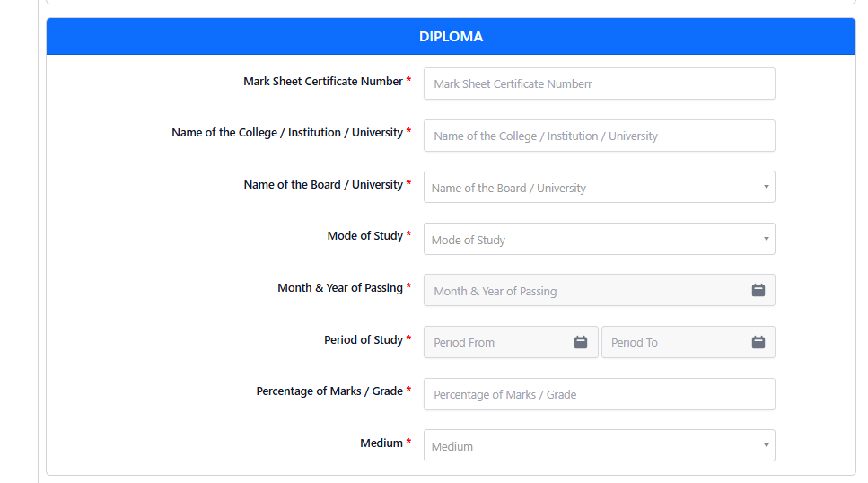Expand the Medium dropdown
The image size is (868, 483).
tap(599, 445)
